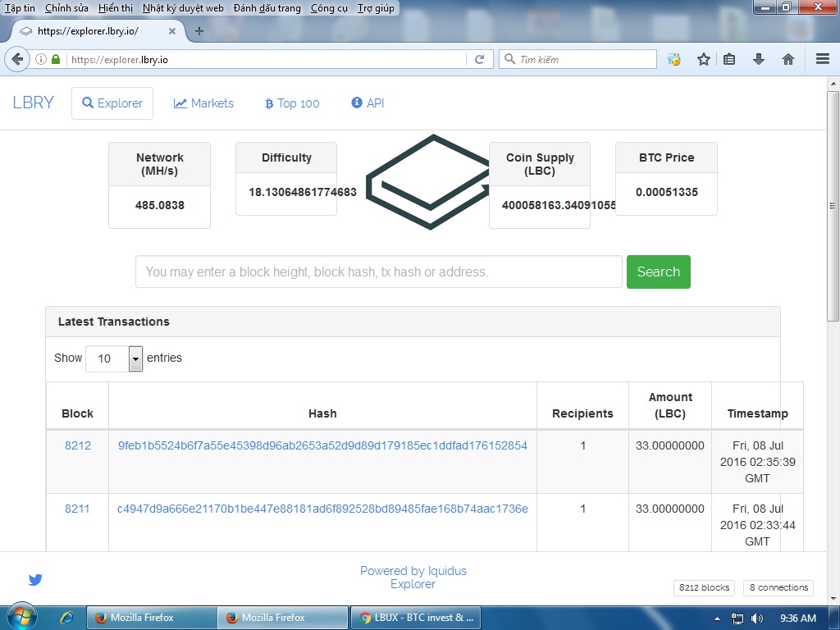The width and height of the screenshot is (840, 630).
Task: Show bookmarks list icon in toolbar
Action: tap(729, 59)
